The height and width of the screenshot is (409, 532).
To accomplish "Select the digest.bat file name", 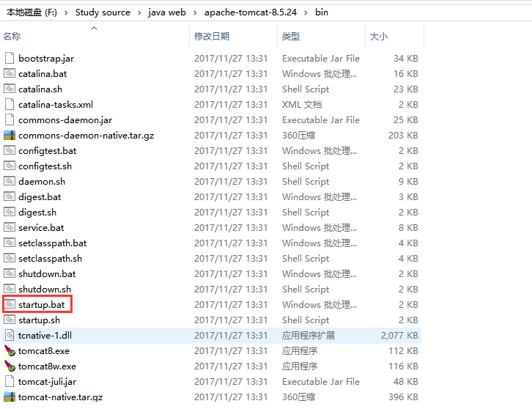I will (40, 197).
